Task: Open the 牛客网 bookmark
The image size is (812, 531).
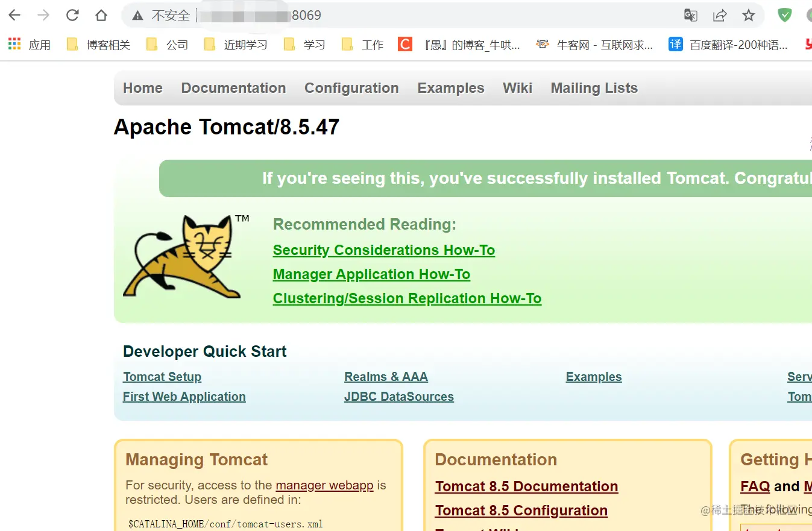Action: 594,45
